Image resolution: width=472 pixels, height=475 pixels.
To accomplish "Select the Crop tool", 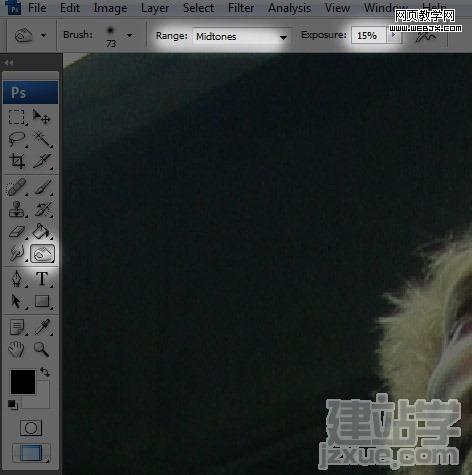I will [17, 161].
